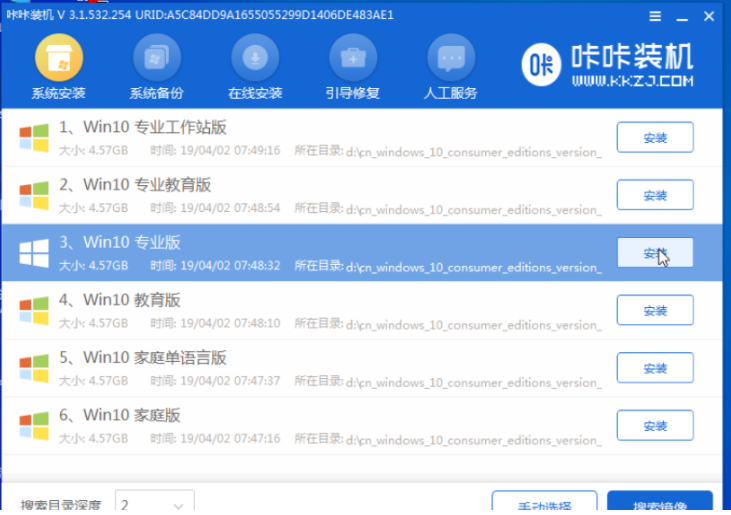The image size is (731, 515).
Task: Install Win10 家庭版
Action: (x=654, y=425)
